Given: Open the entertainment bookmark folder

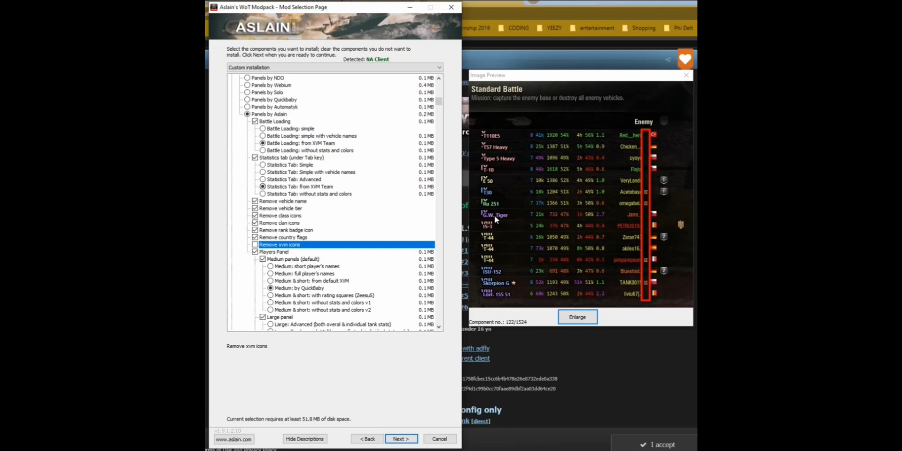Looking at the screenshot, I should pyautogui.click(x=592, y=28).
